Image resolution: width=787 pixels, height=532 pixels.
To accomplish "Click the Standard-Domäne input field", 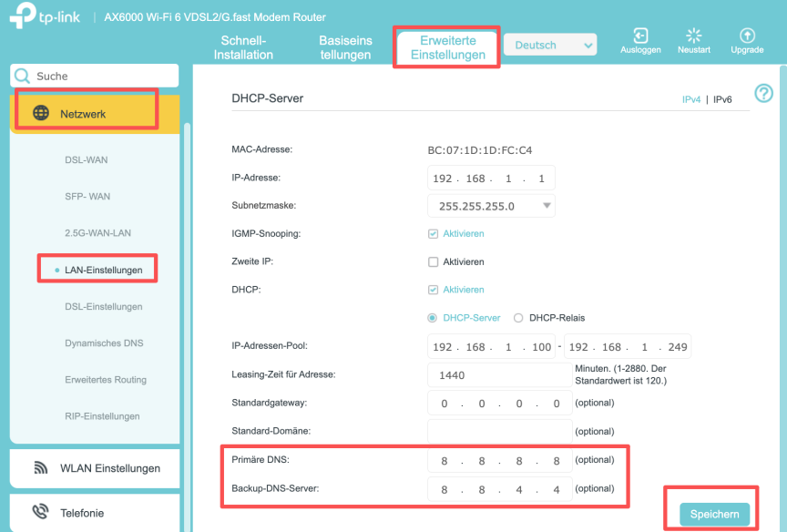I will click(x=499, y=431).
